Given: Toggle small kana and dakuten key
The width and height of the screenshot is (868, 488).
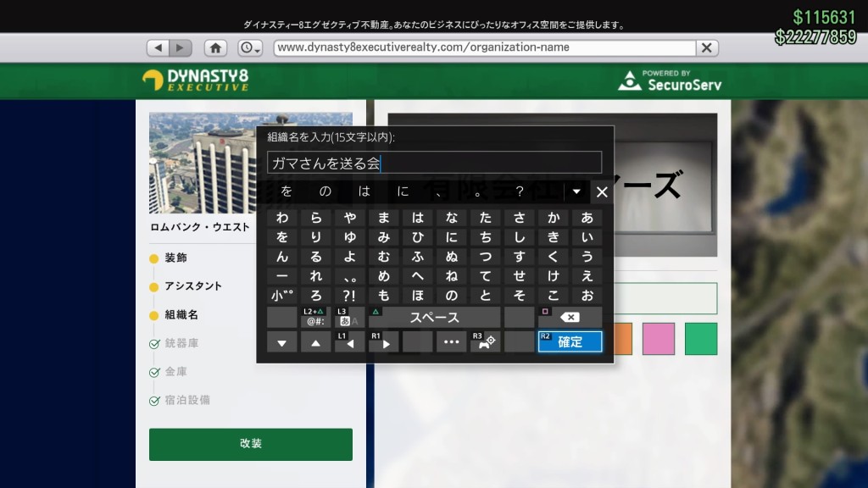Looking at the screenshot, I should tap(281, 296).
